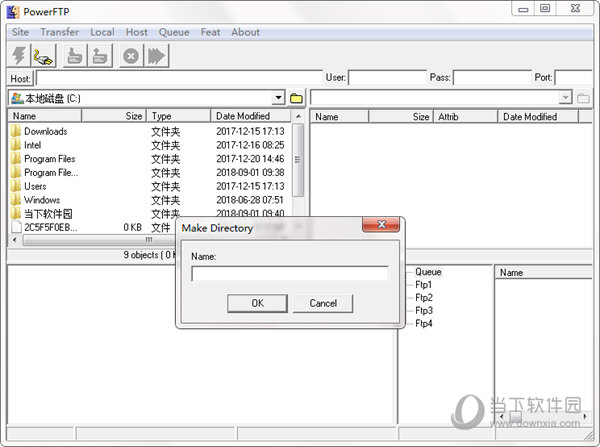The image size is (600, 447).
Task: Sort local list by Size column header
Action: click(x=114, y=116)
